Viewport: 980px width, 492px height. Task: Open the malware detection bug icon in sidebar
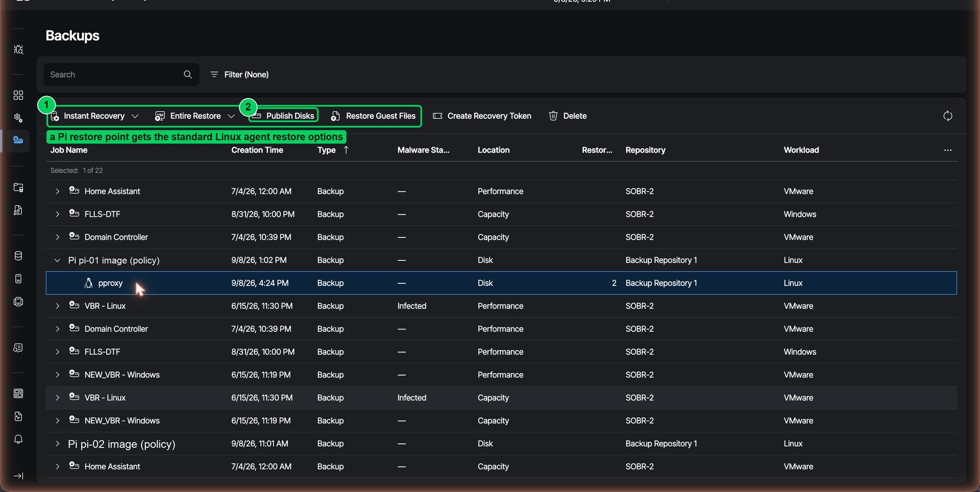coord(19,50)
